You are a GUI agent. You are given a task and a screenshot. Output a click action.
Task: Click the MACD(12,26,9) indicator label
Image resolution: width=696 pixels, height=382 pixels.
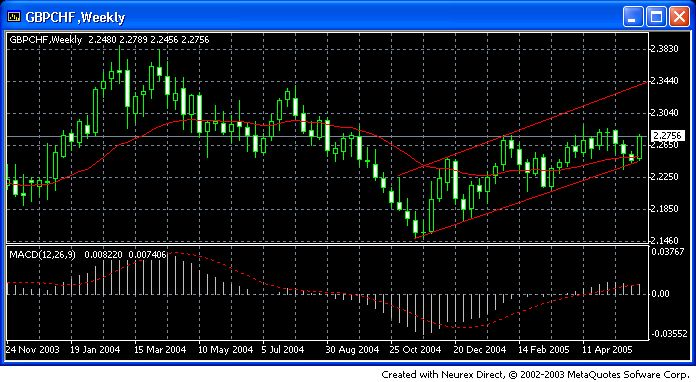[43, 255]
